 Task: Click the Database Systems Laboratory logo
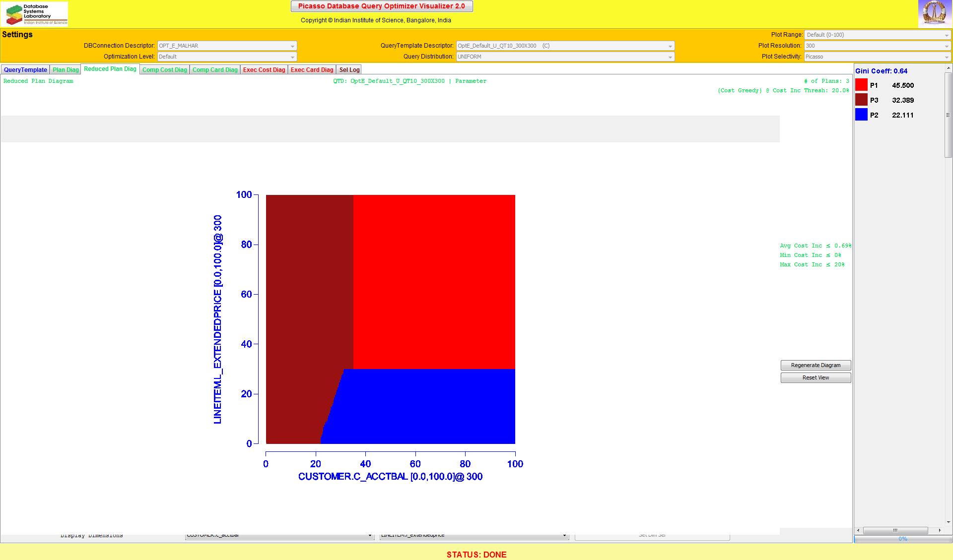[35, 14]
